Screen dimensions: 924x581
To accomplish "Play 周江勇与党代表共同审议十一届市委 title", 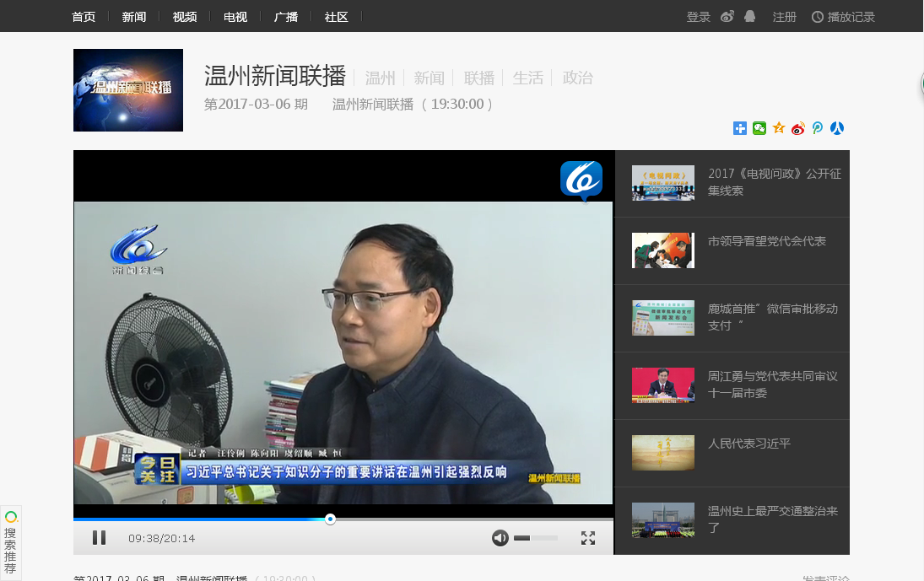I will [773, 385].
